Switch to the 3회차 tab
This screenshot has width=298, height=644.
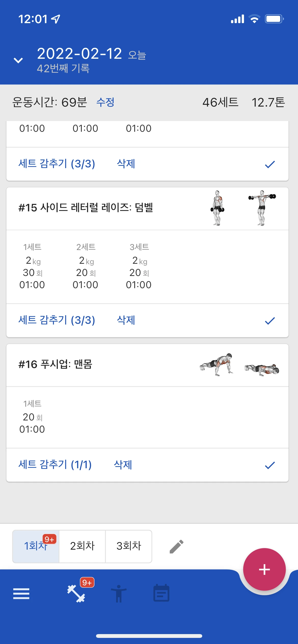click(x=129, y=546)
